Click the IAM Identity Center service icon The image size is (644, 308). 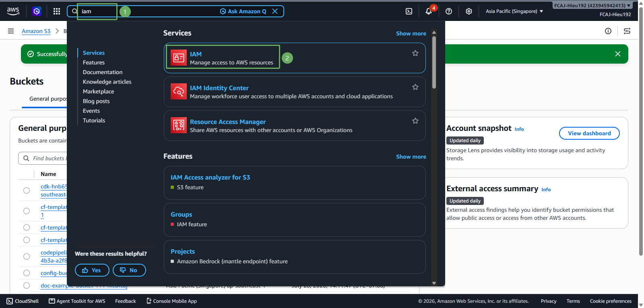[x=179, y=92]
